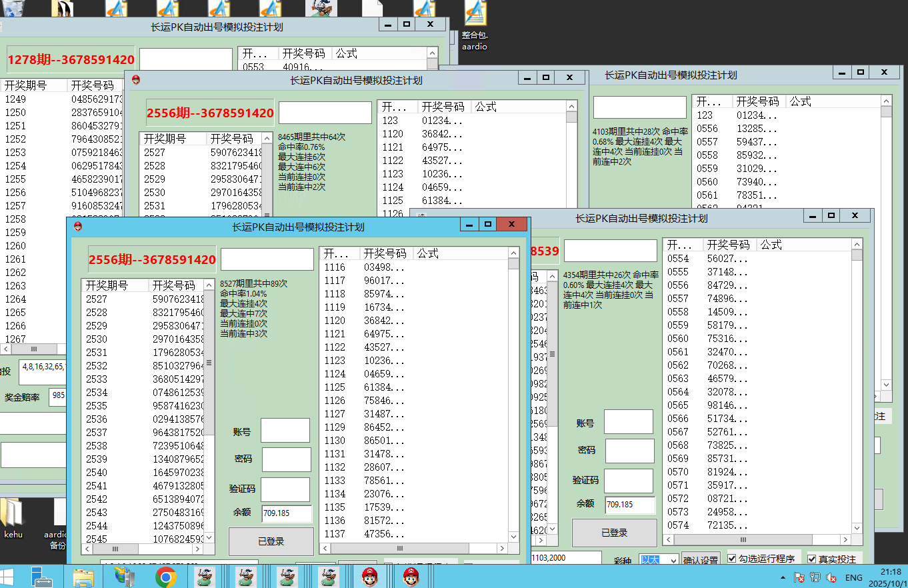Open File Explorer from the taskbar
This screenshot has width=908, height=588.
83,577
